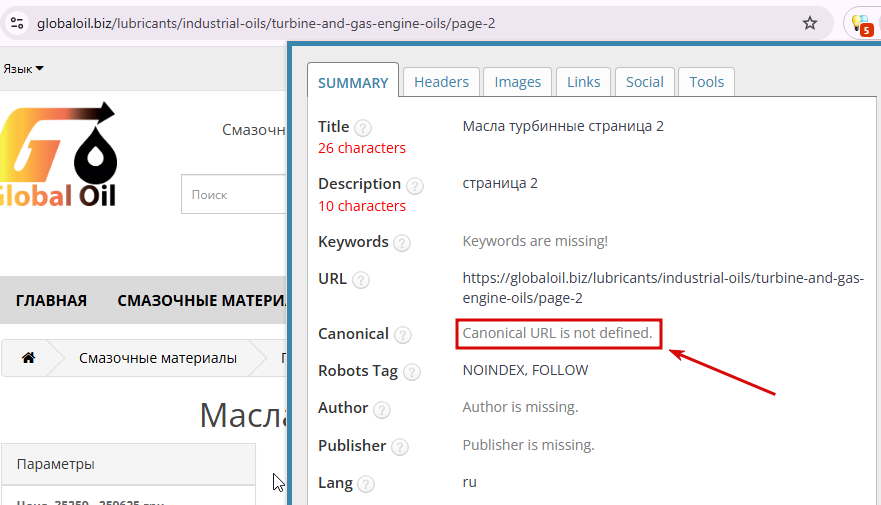Click the home icon in breadcrumbs
This screenshot has height=505, width=881.
28,358
